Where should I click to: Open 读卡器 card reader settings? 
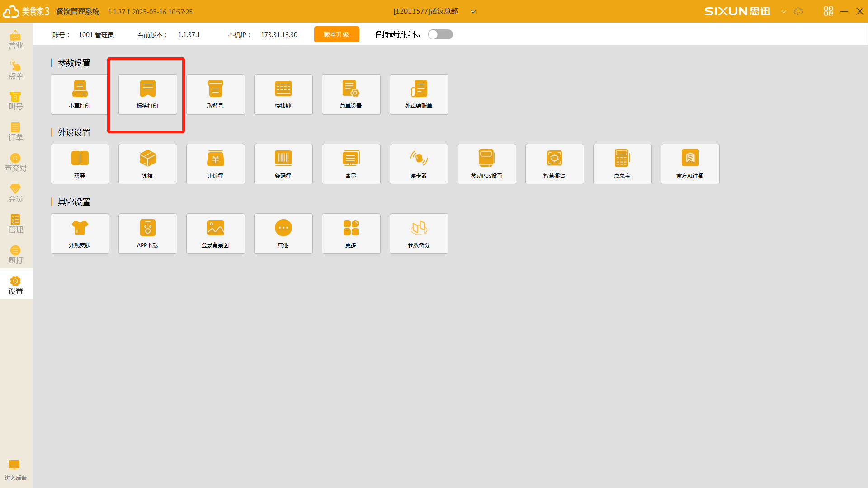[419, 164]
